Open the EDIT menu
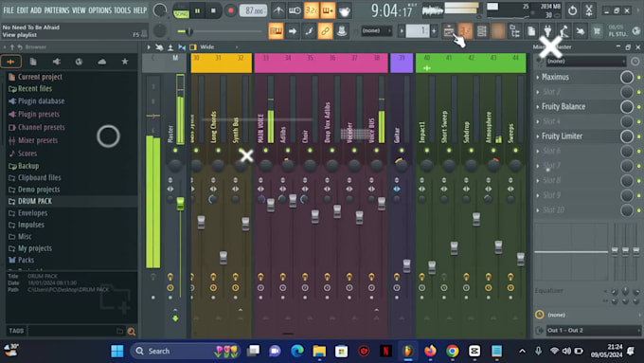The height and width of the screenshot is (363, 644). pos(22,10)
